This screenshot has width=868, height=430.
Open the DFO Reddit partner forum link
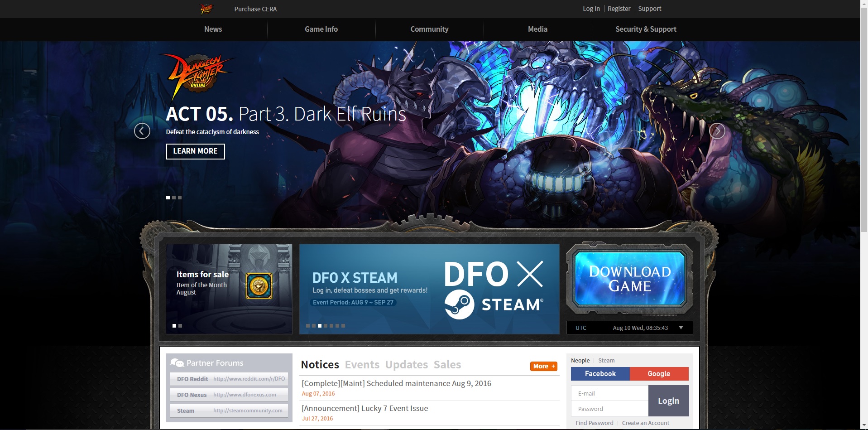229,379
